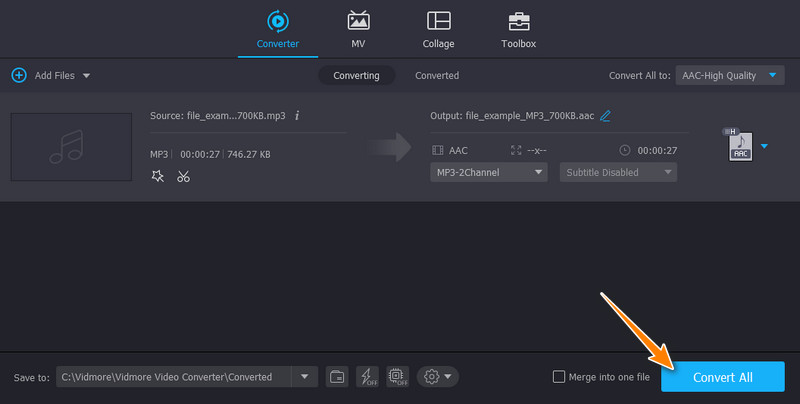Click the audio file music note thumbnail
The height and width of the screenshot is (404, 800).
coord(71,146)
